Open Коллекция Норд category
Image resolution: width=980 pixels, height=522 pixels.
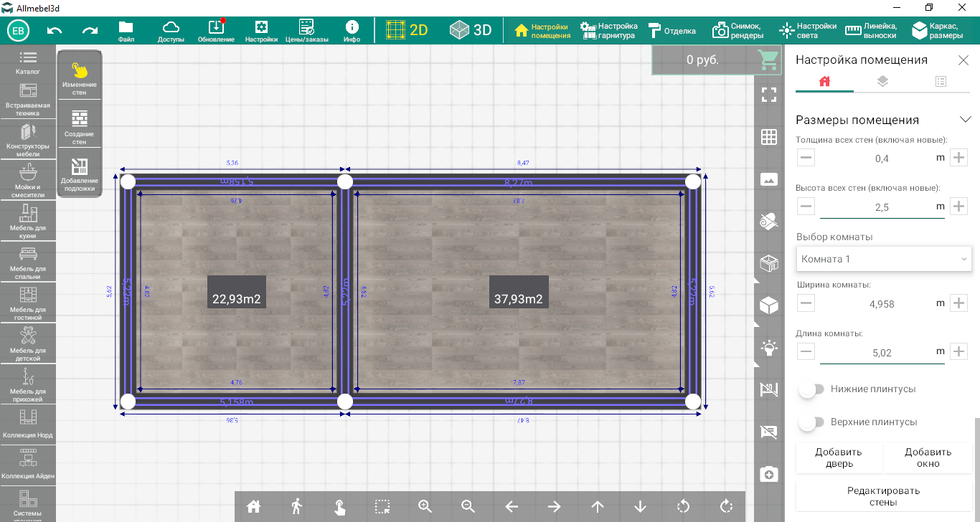click(28, 424)
